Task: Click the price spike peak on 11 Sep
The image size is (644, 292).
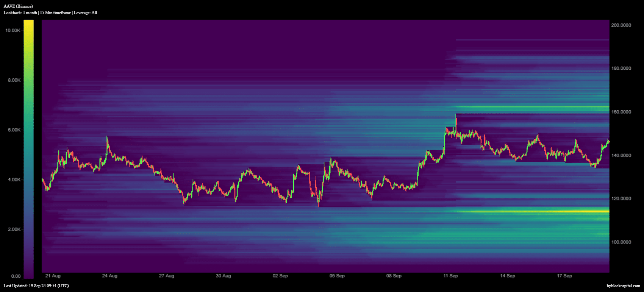Action: (456, 116)
